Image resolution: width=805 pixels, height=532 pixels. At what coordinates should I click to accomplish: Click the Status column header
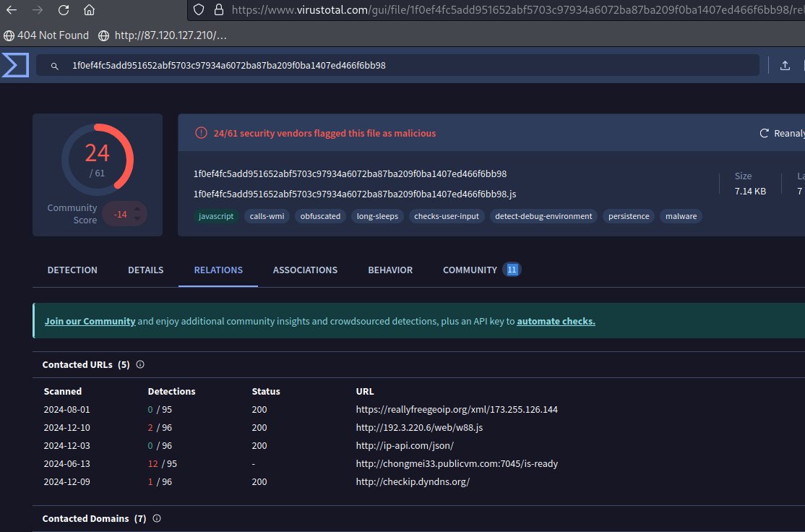(x=266, y=391)
